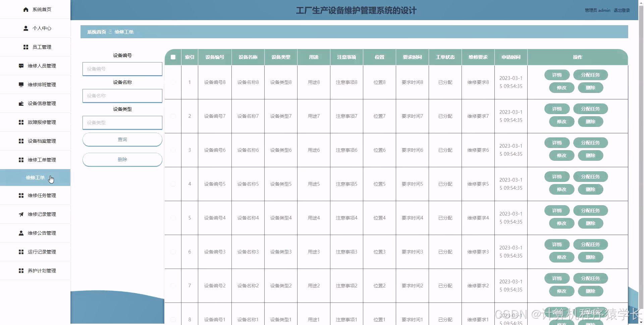Click the chat icon beside 维修人员管理
The width and height of the screenshot is (644, 325).
coord(21,66)
